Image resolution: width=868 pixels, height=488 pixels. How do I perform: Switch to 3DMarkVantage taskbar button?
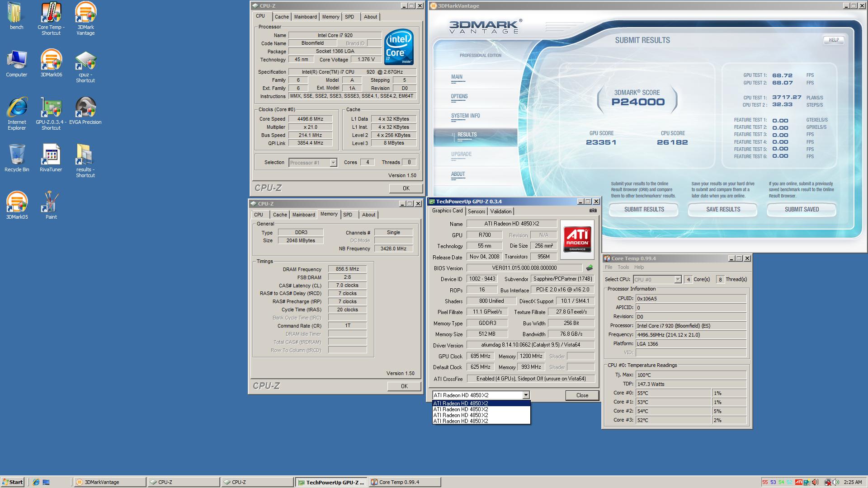coord(109,482)
